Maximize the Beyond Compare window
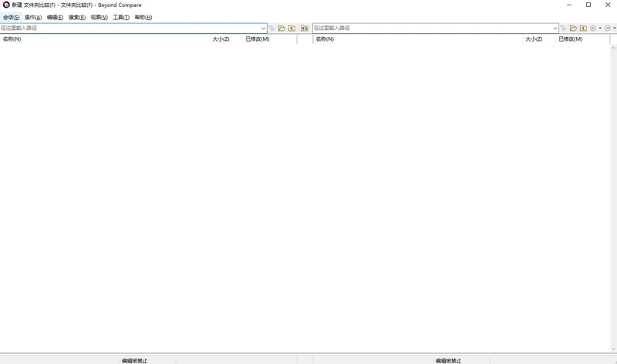Screen dimensions: 617x364 pyautogui.click(x=588, y=5)
